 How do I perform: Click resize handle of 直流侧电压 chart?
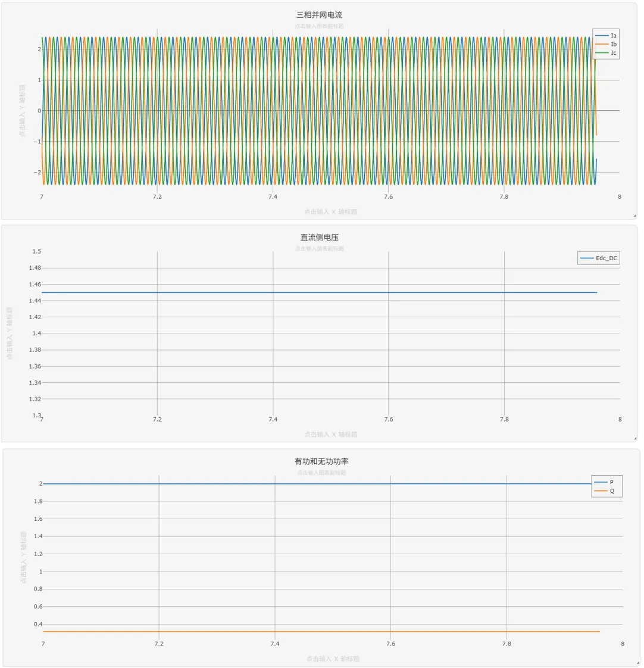point(634,438)
